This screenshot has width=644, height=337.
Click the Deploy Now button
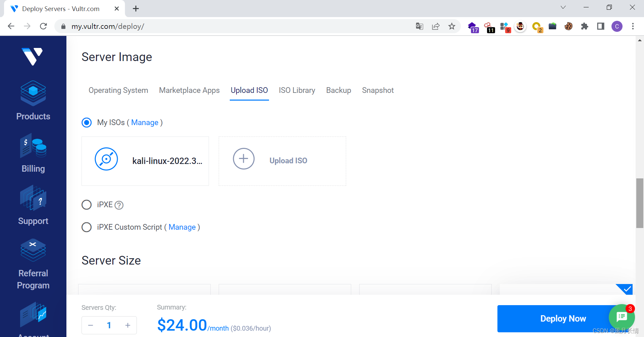point(563,319)
